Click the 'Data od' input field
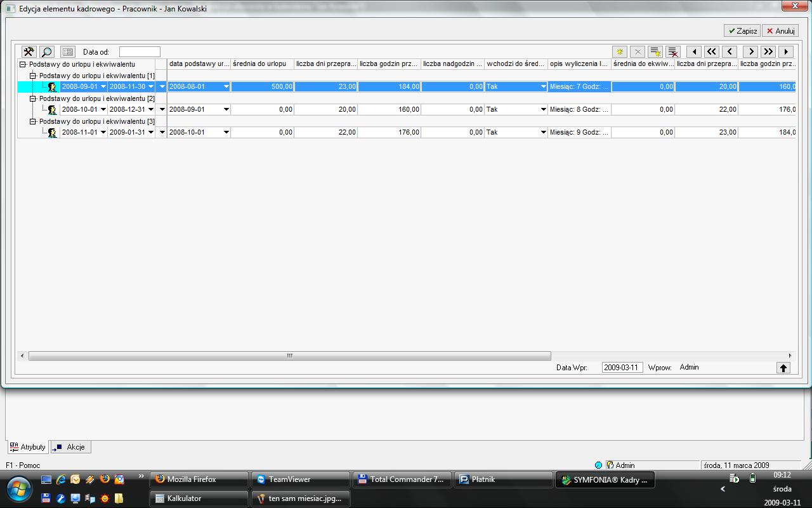Viewport: 812px width, 508px height. [140, 52]
